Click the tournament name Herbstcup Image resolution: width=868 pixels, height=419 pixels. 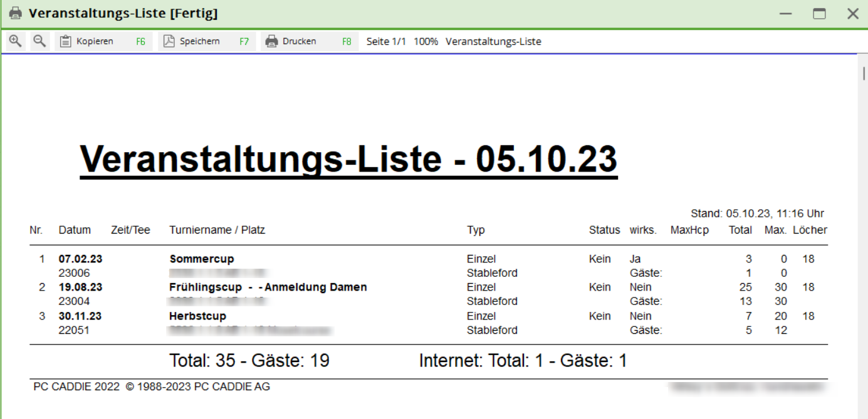[197, 316]
